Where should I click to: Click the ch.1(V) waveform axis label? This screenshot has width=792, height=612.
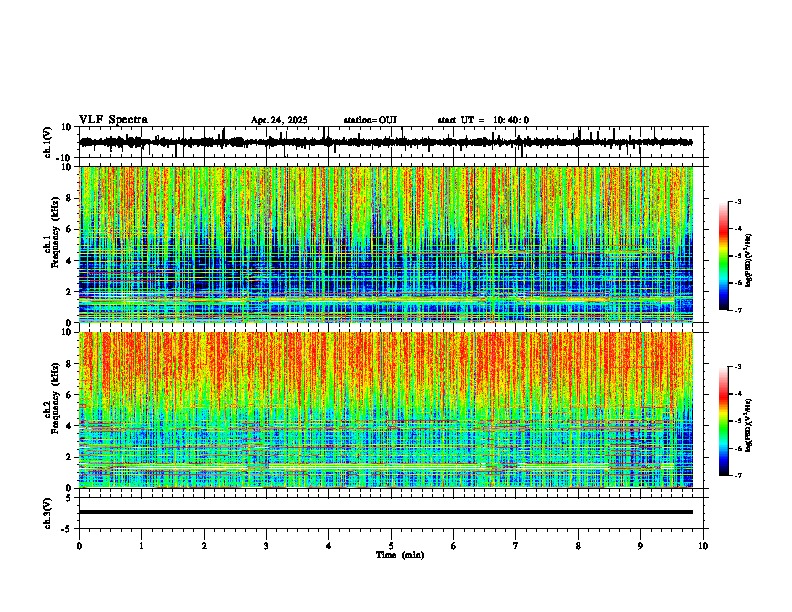(48, 142)
